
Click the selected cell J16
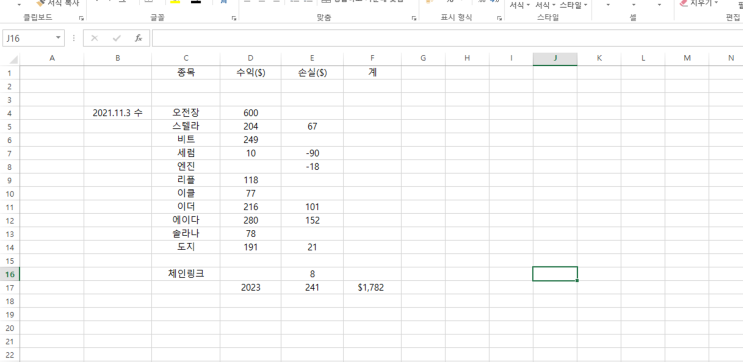555,274
